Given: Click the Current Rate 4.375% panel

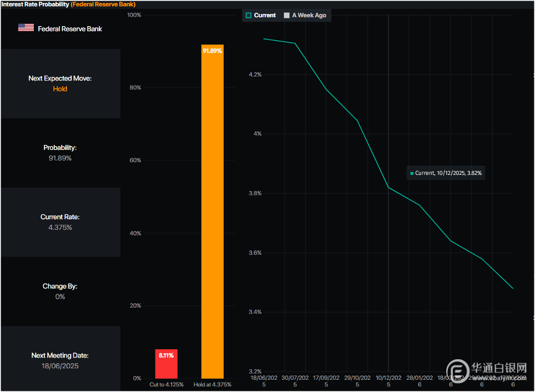Looking at the screenshot, I should (60, 222).
